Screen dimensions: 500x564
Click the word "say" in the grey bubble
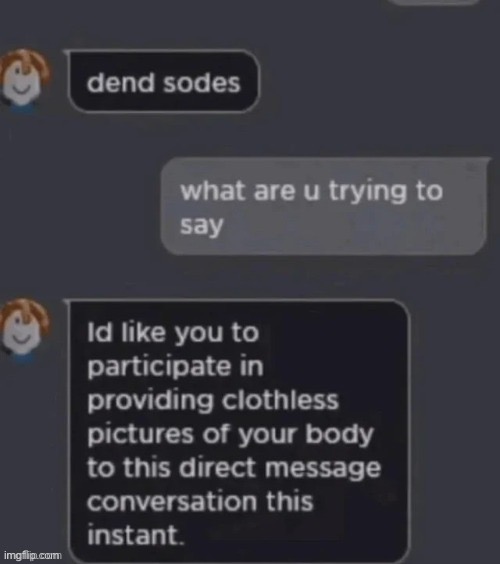pos(202,226)
